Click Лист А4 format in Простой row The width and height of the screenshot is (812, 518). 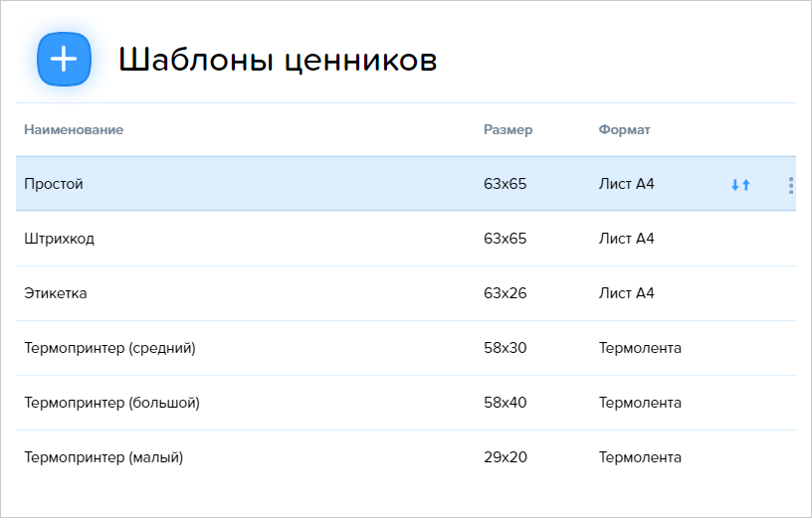point(627,184)
